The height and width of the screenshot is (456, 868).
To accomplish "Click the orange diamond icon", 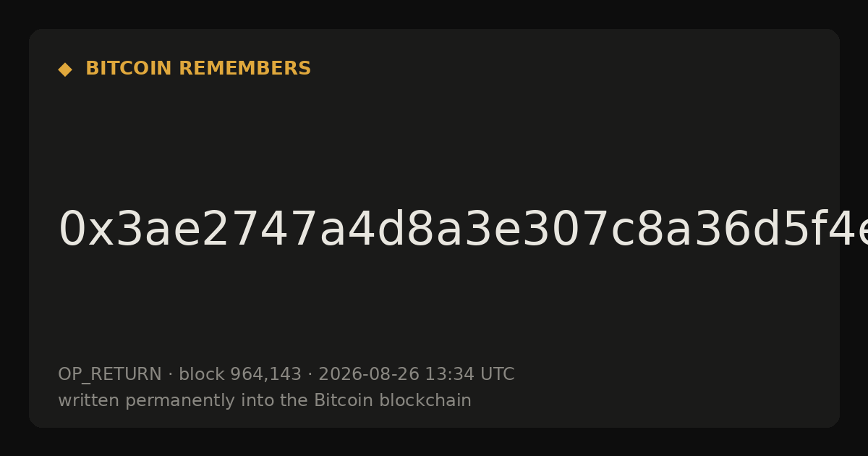I will pos(65,69).
